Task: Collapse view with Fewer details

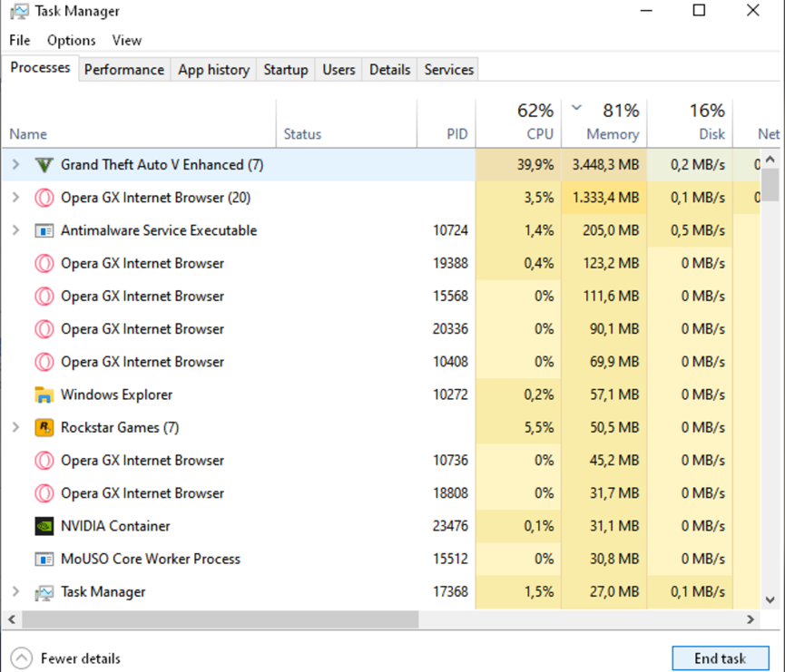Action: (x=66, y=658)
